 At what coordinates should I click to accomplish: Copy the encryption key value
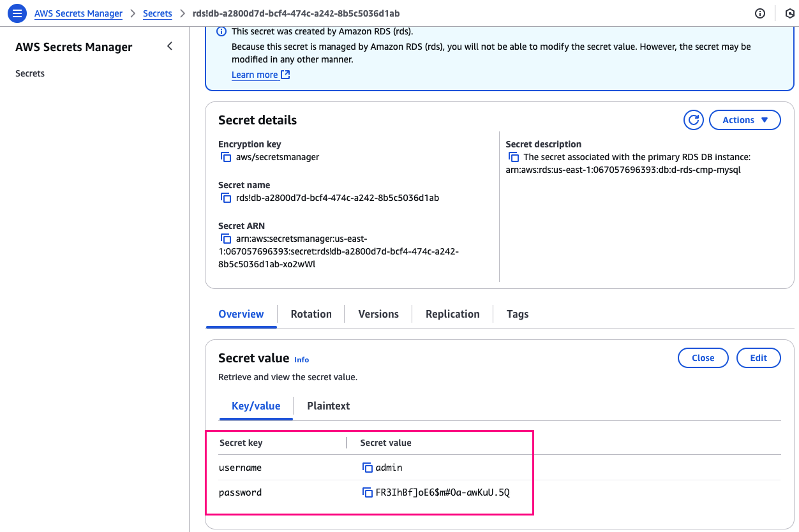pyautogui.click(x=226, y=157)
